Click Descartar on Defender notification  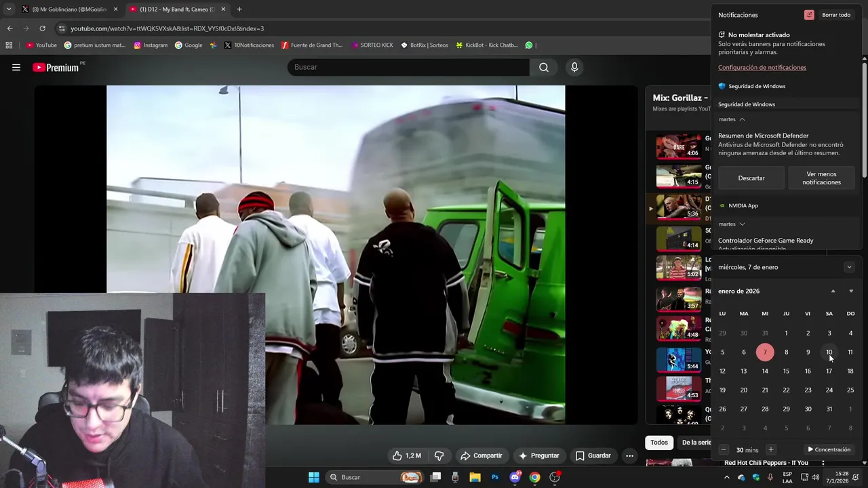click(x=751, y=178)
